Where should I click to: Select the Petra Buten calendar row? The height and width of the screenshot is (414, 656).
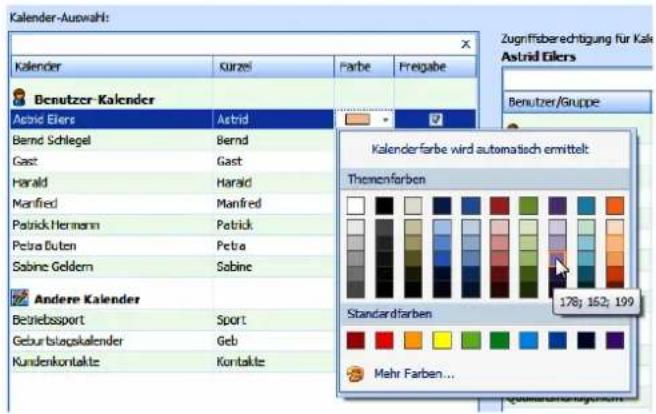pyautogui.click(x=172, y=246)
